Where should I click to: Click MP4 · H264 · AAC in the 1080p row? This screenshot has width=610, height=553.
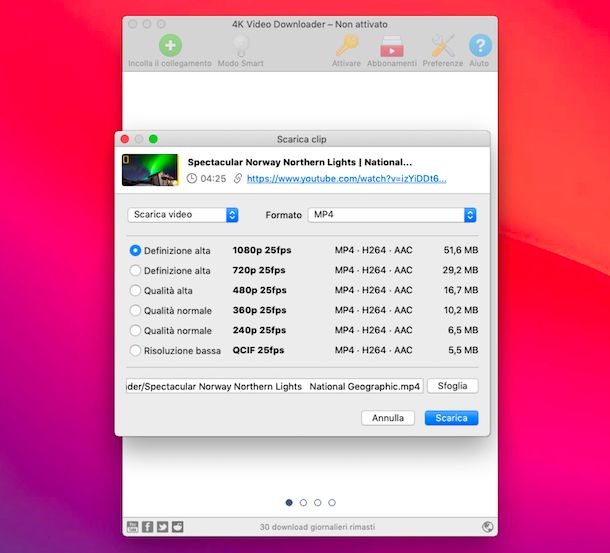tap(373, 250)
